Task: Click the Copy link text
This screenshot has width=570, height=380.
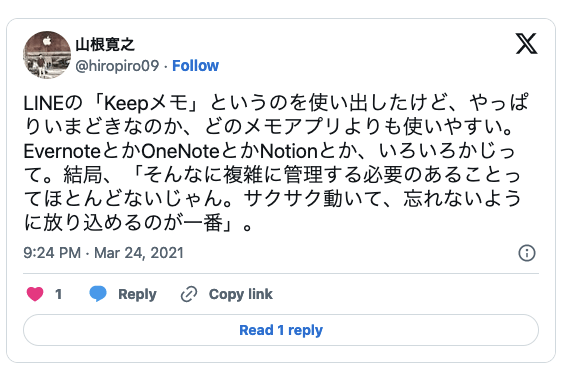Action: coord(241,294)
